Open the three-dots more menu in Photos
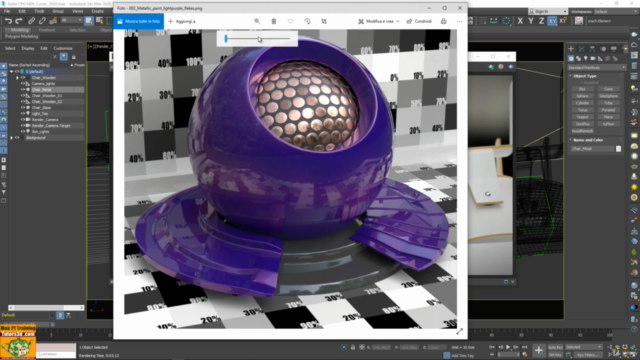The height and width of the screenshot is (360, 640). [x=460, y=21]
